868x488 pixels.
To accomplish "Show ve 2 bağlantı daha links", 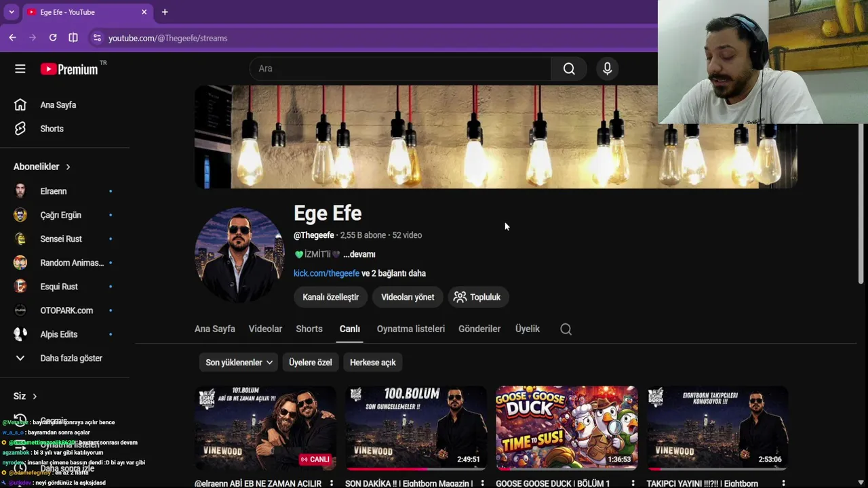I will (394, 273).
